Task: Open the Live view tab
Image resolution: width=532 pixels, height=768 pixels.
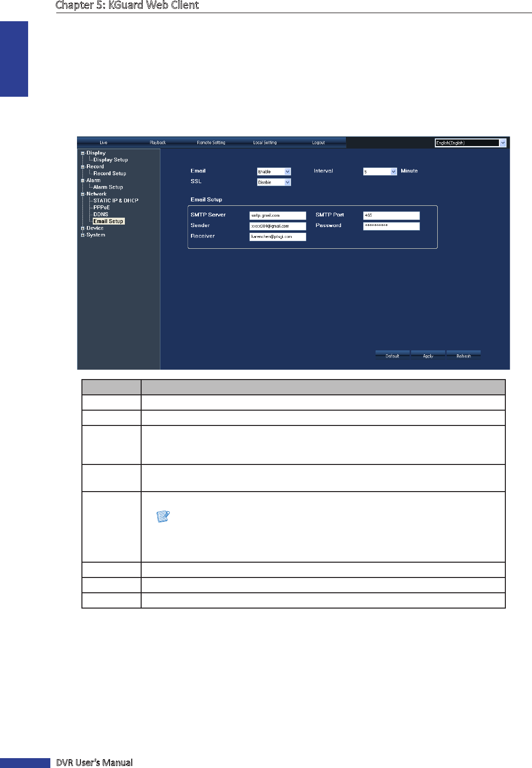Action: coord(103,143)
